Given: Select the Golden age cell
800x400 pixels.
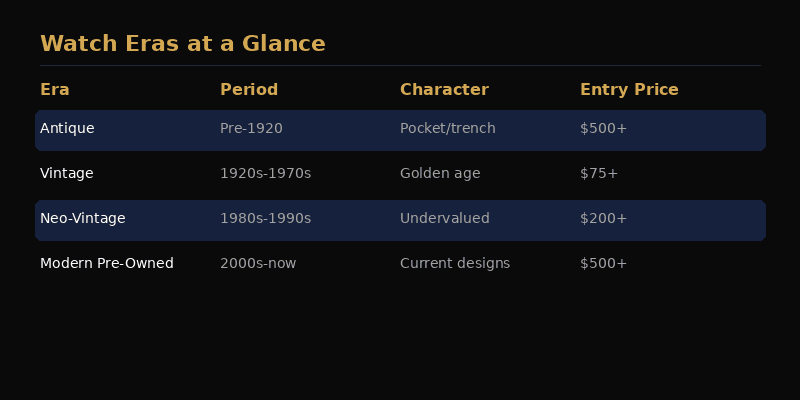Looking at the screenshot, I should click(x=440, y=174).
